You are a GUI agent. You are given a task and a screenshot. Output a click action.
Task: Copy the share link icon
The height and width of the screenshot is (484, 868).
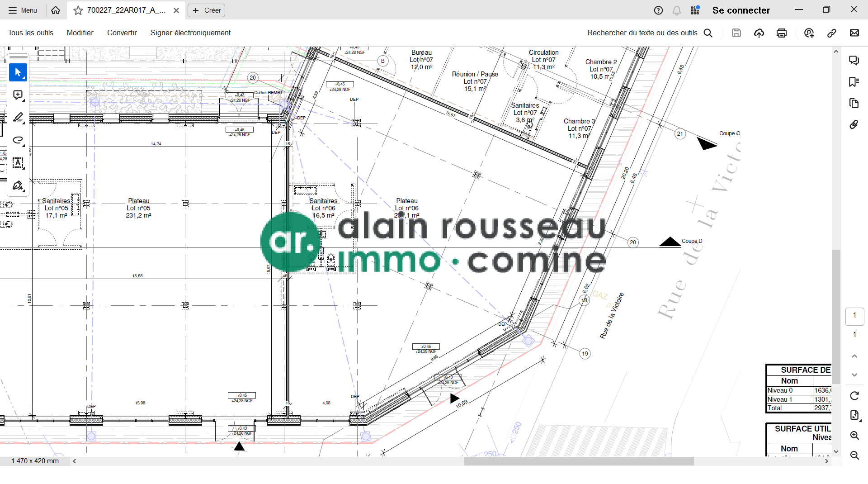click(x=831, y=33)
